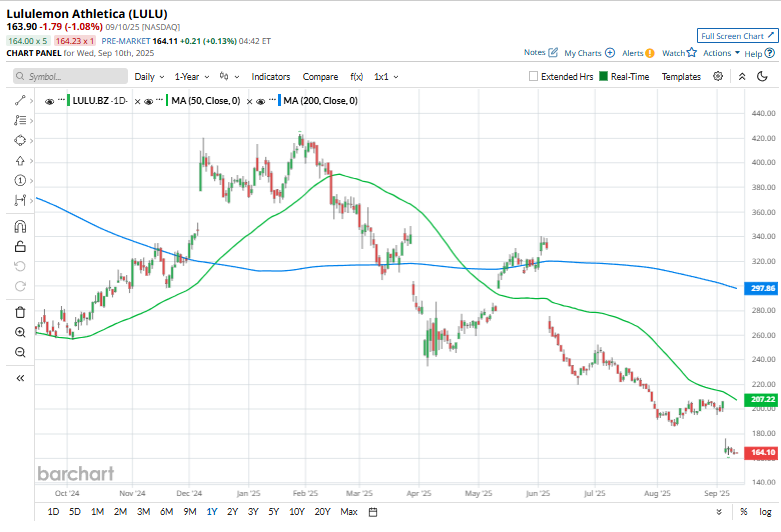Viewport: 781px width, 532px height.
Task: Select the line drawing tool
Action: (x=20, y=101)
